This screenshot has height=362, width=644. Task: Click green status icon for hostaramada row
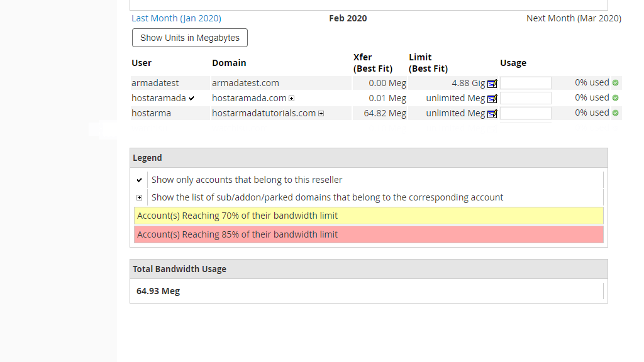[615, 98]
